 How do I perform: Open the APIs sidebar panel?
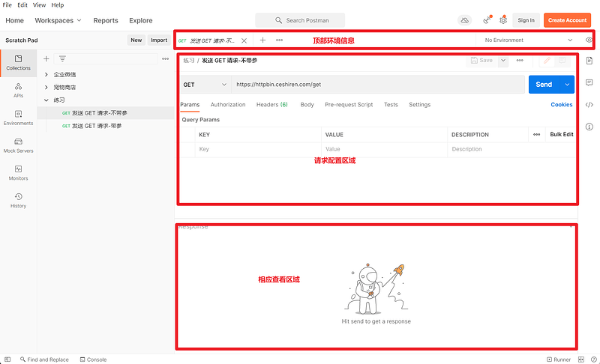pyautogui.click(x=18, y=91)
